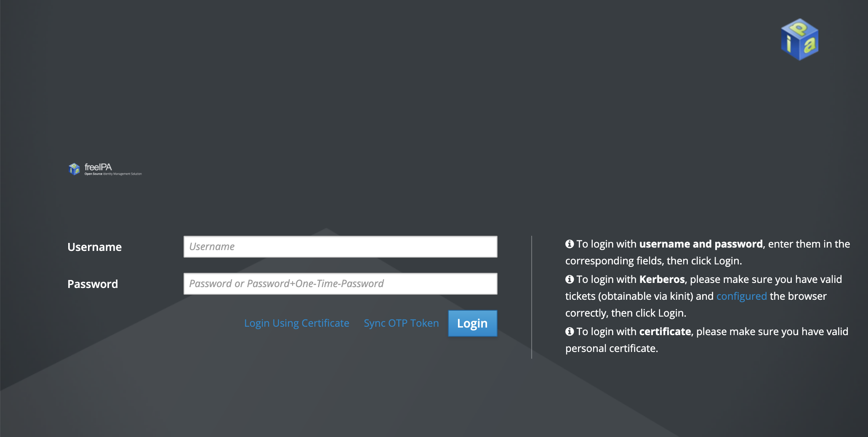Click the info icon before the certificate login tip
Image resolution: width=868 pixels, height=437 pixels.
569,331
